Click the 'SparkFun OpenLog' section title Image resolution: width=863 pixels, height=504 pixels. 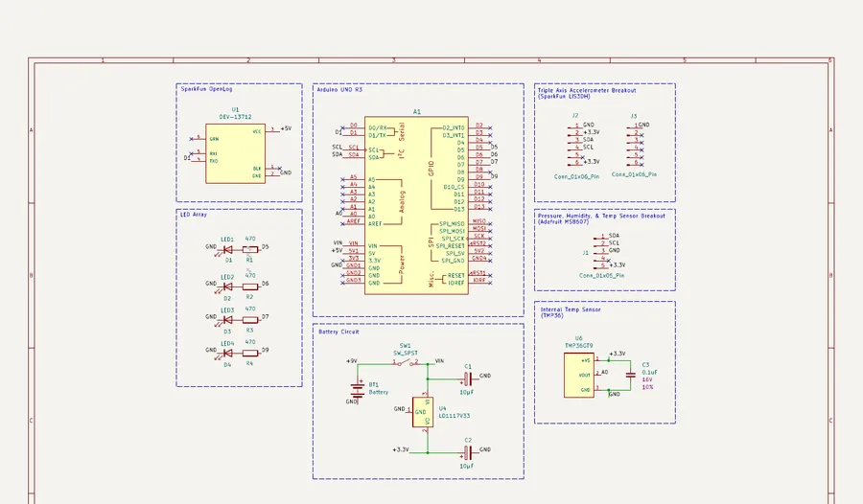[206, 89]
